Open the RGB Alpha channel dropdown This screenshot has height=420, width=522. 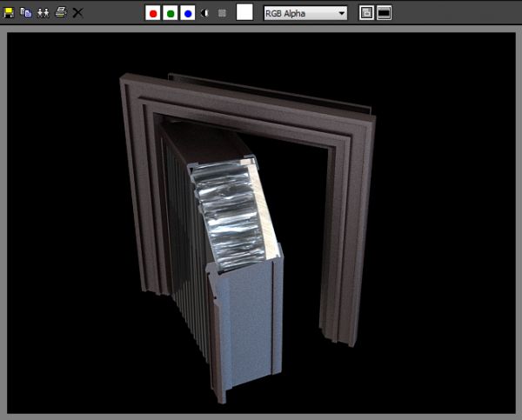point(304,13)
